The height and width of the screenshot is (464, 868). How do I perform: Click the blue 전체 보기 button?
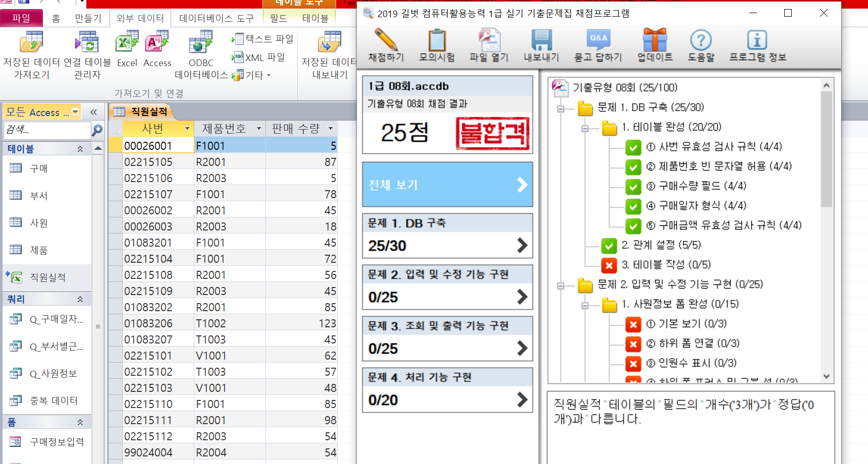coord(447,185)
